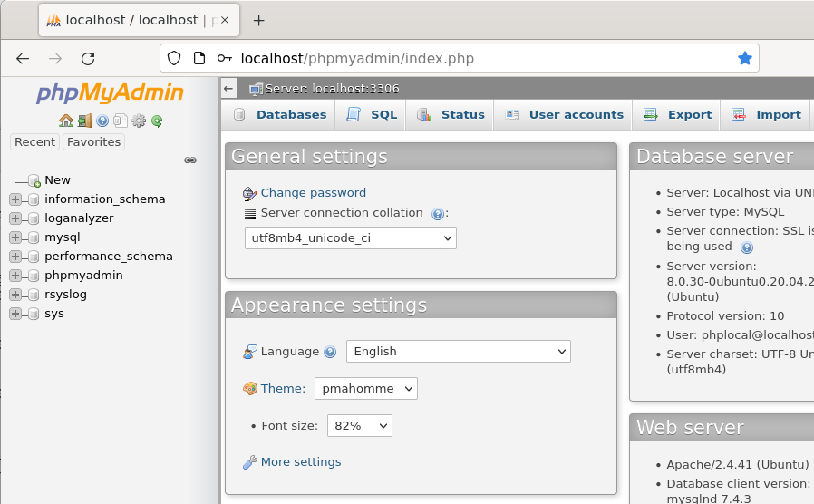The width and height of the screenshot is (814, 504).
Task: Click the Change password link
Action: coord(313,192)
